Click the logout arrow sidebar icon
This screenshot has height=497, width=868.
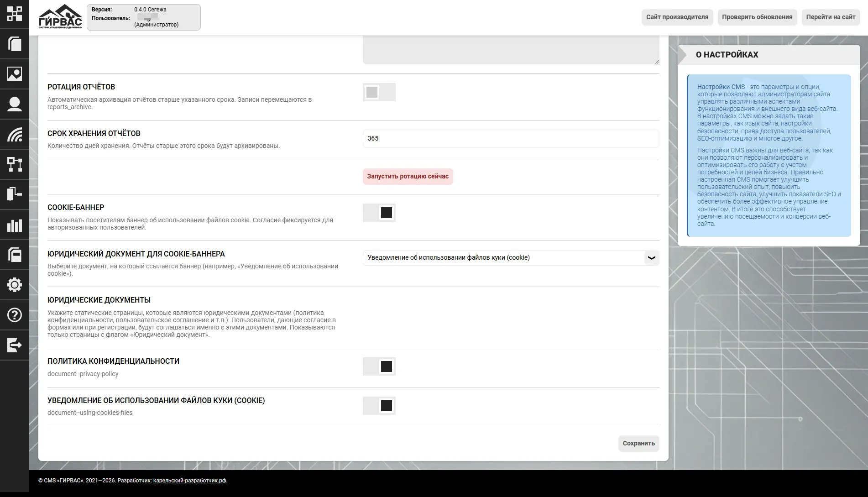(15, 345)
